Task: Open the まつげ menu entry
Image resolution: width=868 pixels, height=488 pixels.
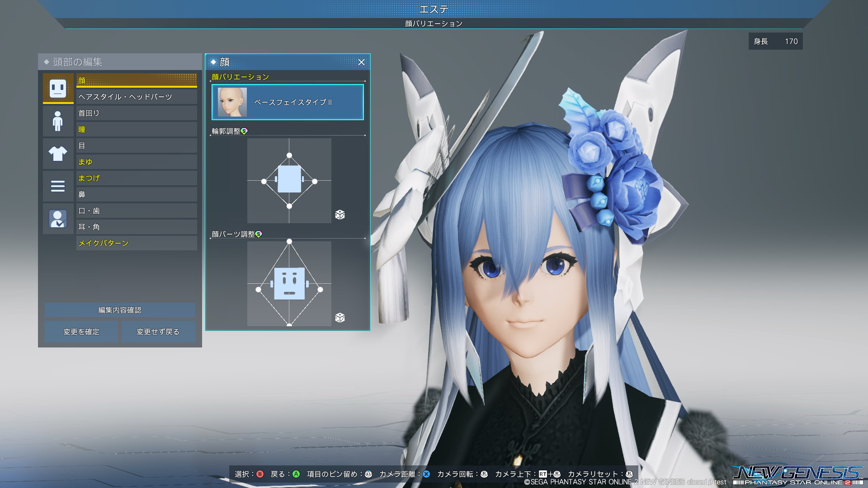Action: tap(137, 178)
